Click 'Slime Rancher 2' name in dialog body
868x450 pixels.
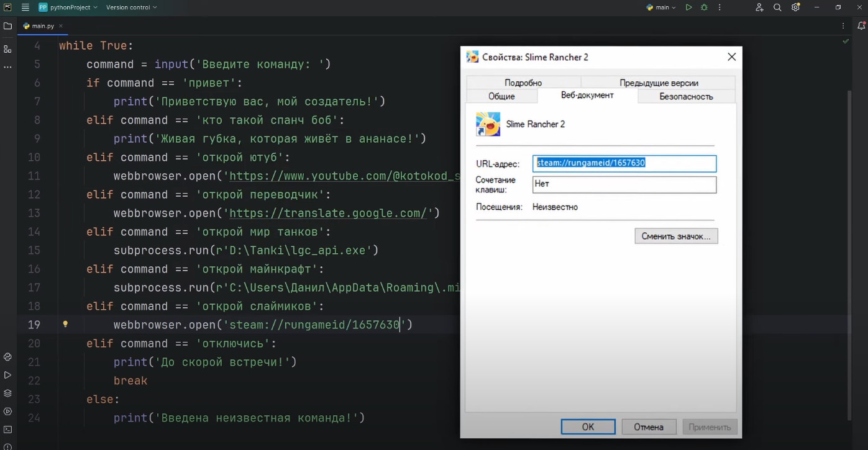coord(536,124)
